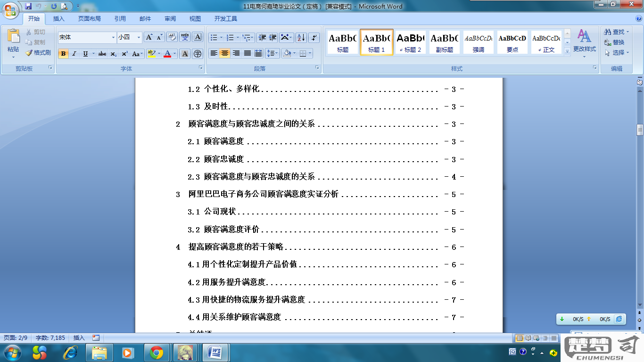Apply the 副标题 style

point(445,42)
